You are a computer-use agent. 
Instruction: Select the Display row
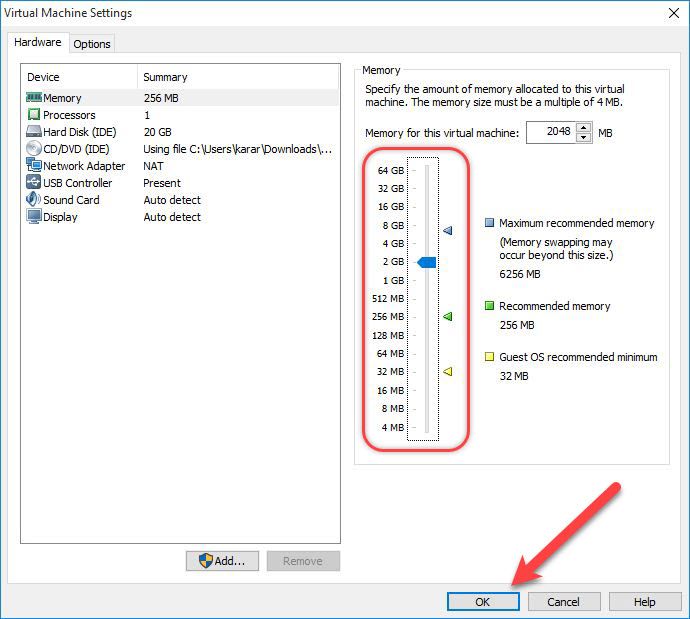pos(182,217)
